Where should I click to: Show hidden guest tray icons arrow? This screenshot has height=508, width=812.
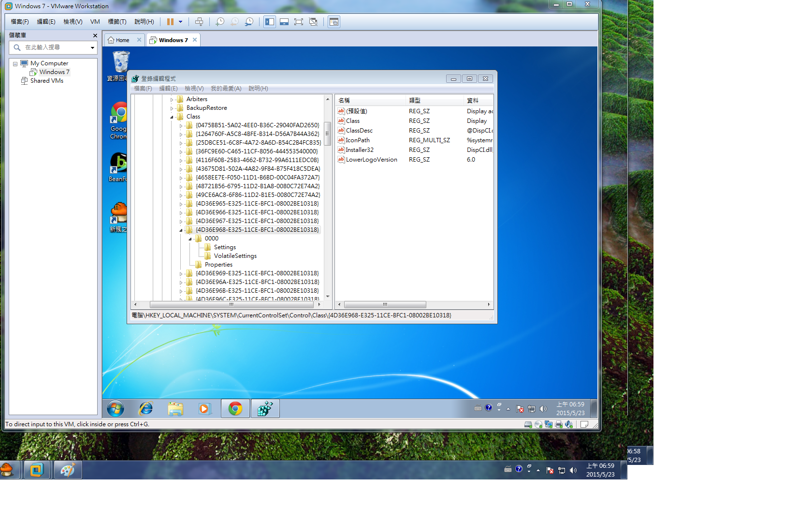click(508, 409)
